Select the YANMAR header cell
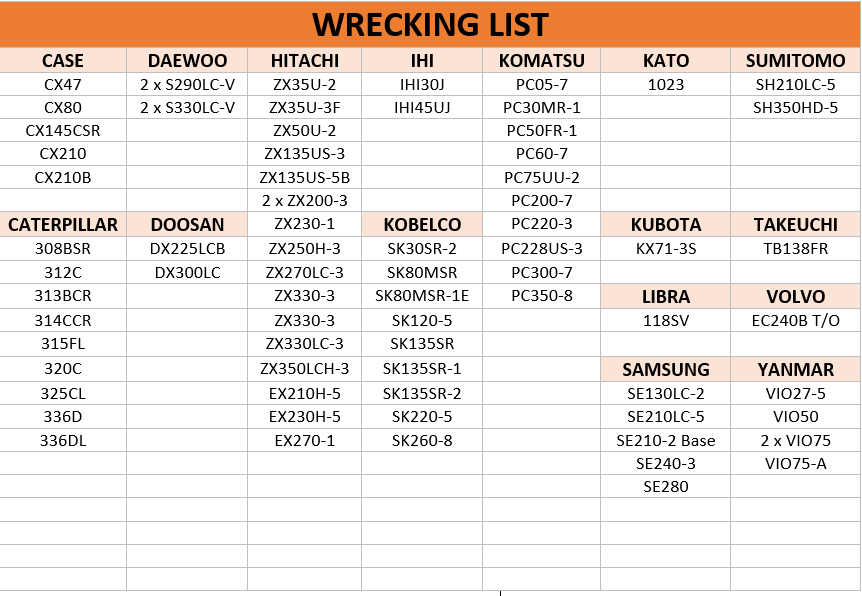Viewport: 862px width, 596px height. (x=795, y=369)
